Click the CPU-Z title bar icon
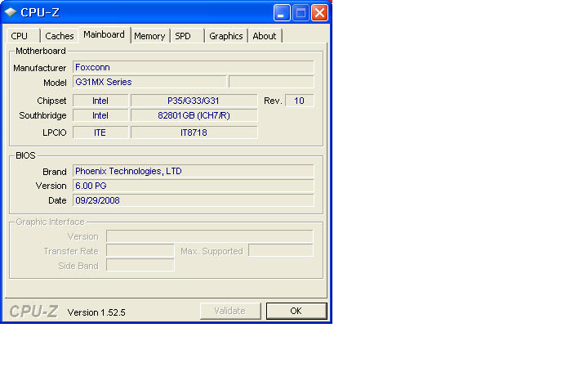This screenshot has width=588, height=368. pyautogui.click(x=11, y=12)
